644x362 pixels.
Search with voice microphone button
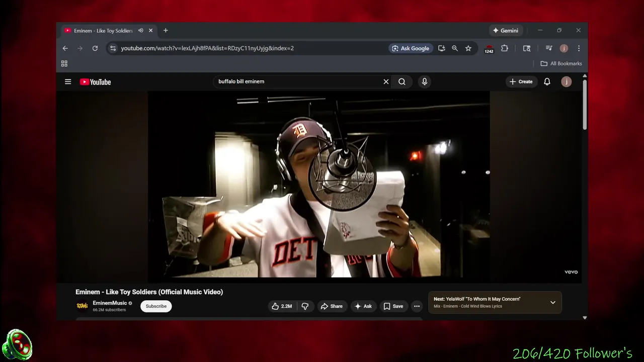tap(425, 81)
